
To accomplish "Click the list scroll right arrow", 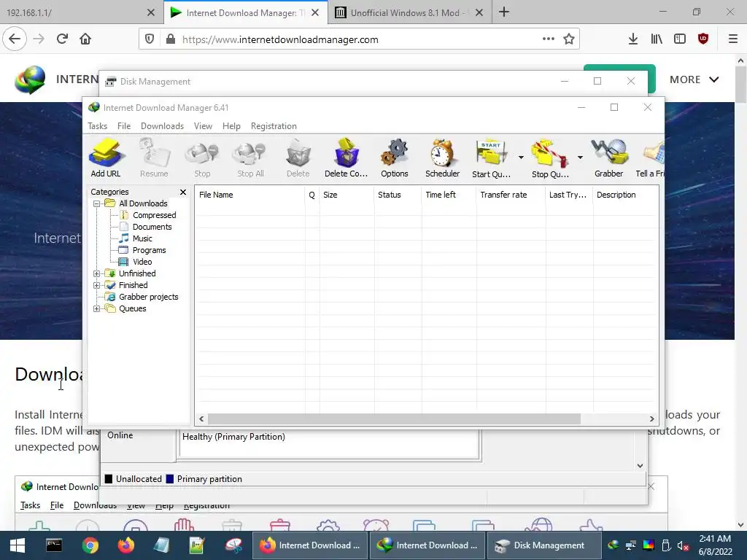I will coord(651,419).
